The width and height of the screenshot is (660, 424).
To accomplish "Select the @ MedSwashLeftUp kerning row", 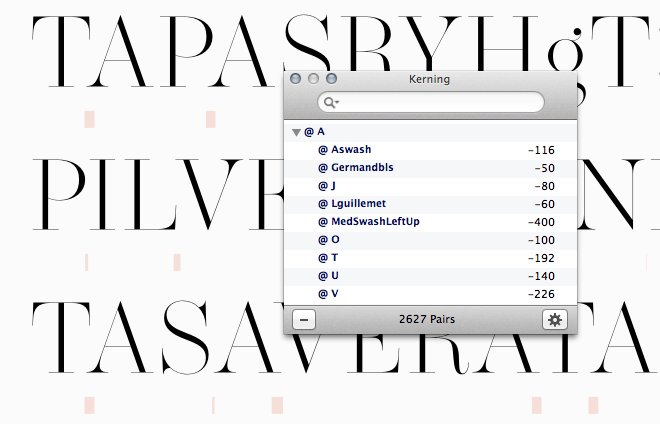I will (x=430, y=222).
